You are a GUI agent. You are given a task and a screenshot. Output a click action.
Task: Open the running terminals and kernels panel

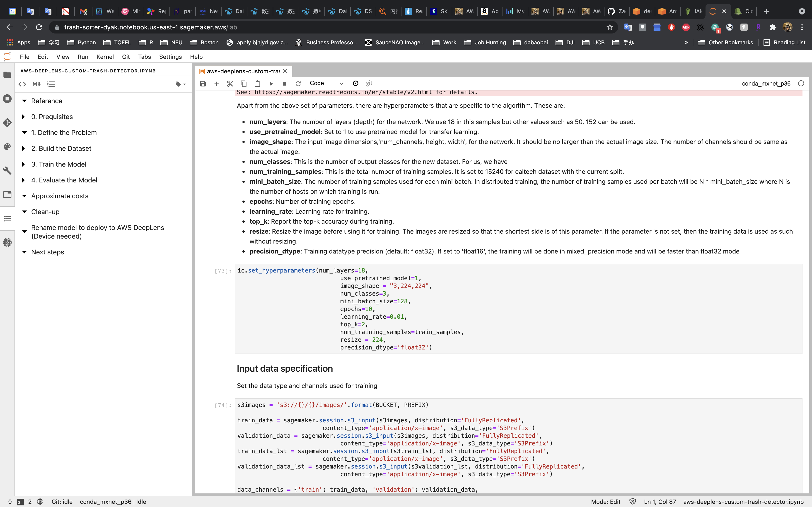point(7,99)
